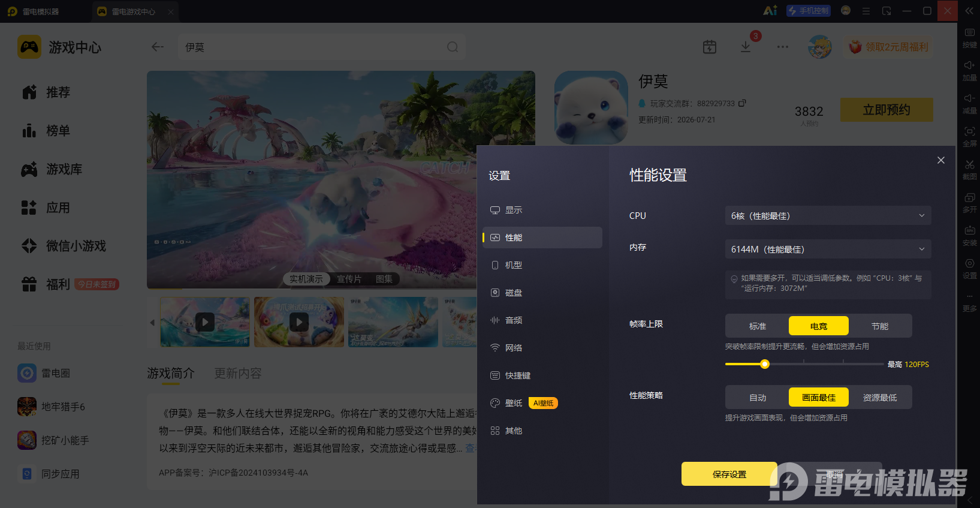Click the 领取2元周福利 button
Viewport: 980px width, 508px height.
click(889, 47)
